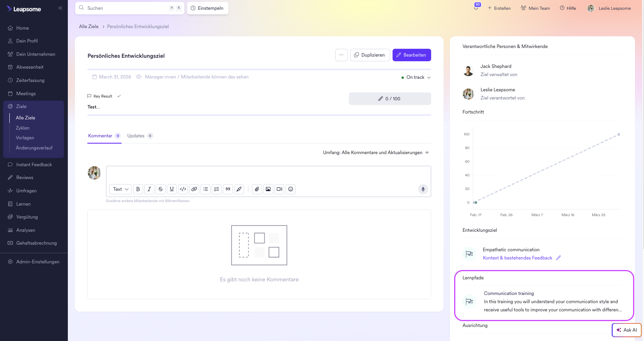The width and height of the screenshot is (644, 341).
Task: Click the bold formatting icon
Action: pyautogui.click(x=138, y=189)
